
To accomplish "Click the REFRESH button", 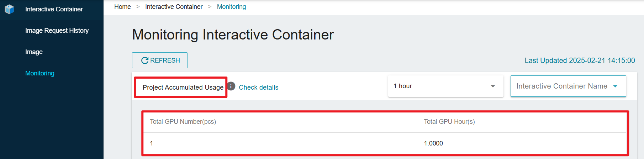I will 160,60.
